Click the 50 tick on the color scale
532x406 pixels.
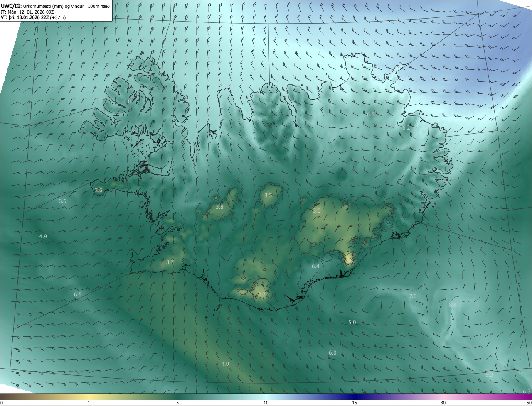[x=529, y=403]
